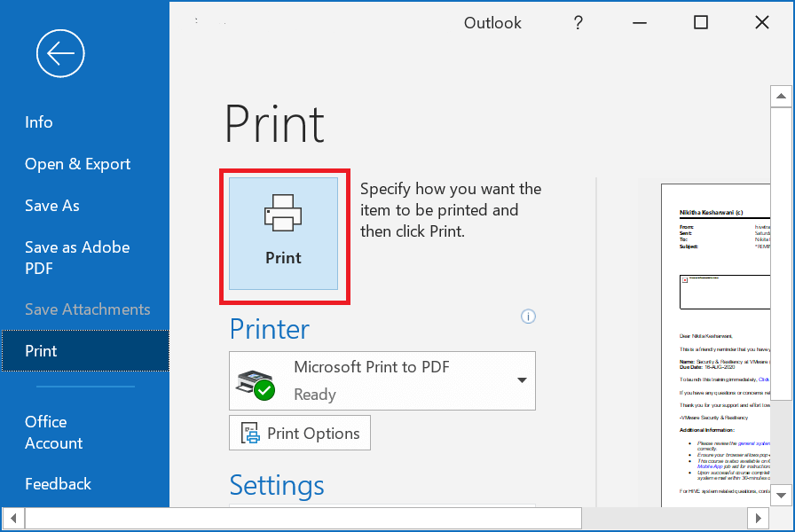Click the vertical scrollbar up arrow
The width and height of the screenshot is (795, 532).
[x=781, y=97]
